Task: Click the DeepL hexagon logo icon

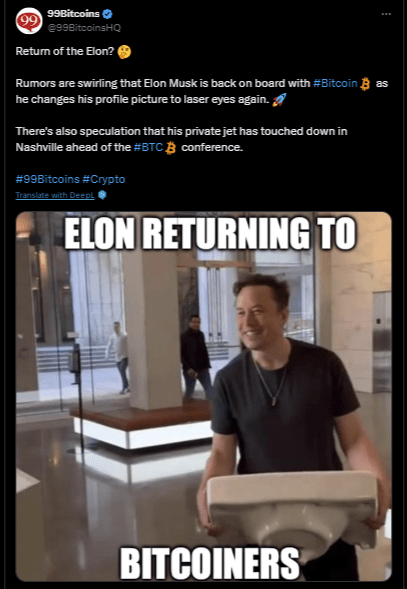Action: point(102,195)
